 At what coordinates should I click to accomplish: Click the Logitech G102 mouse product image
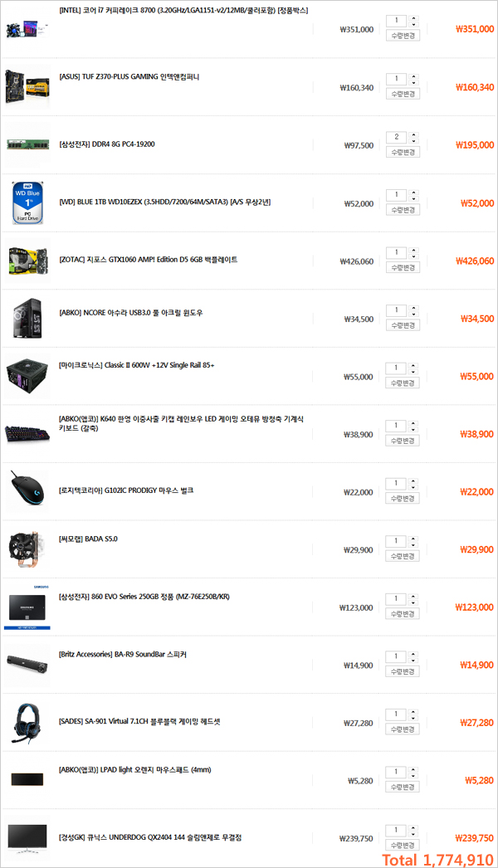tap(27, 491)
